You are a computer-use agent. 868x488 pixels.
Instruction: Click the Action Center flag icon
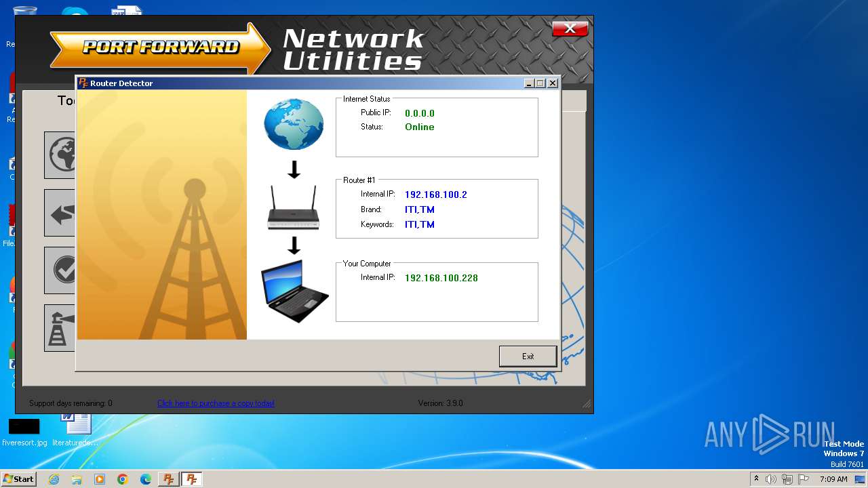tap(804, 479)
